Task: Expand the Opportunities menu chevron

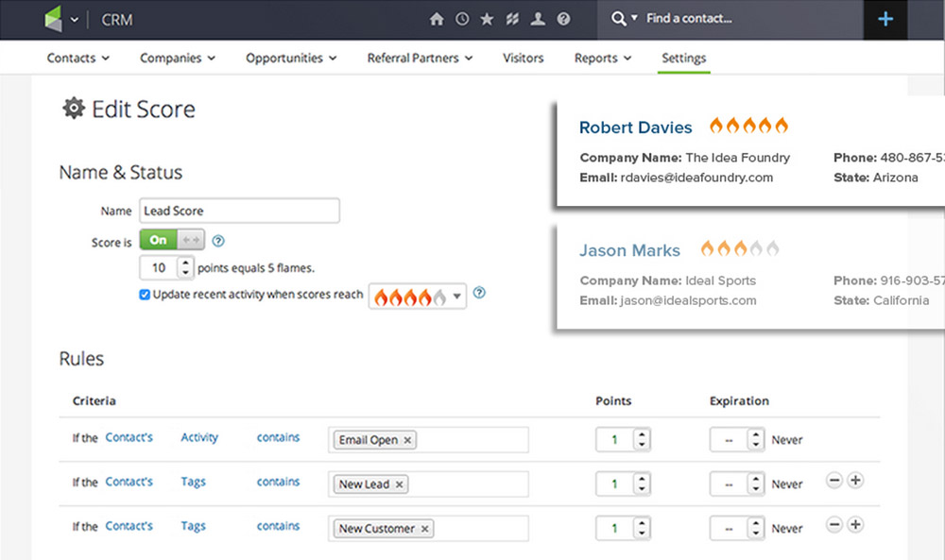Action: (x=334, y=58)
